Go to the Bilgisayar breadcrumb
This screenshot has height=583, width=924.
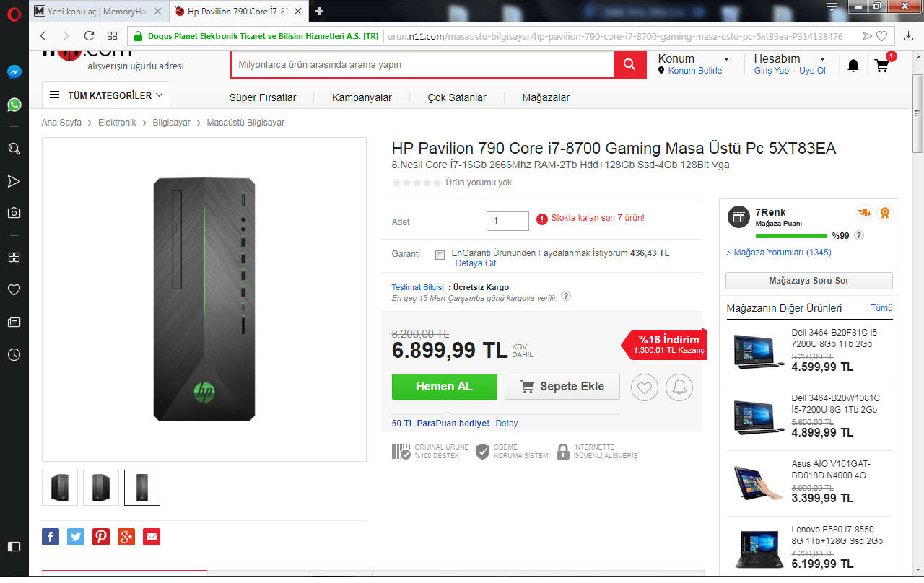(x=172, y=123)
